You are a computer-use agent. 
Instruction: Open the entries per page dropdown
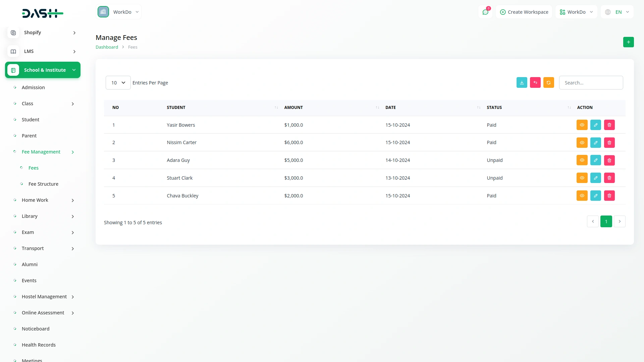(x=118, y=83)
